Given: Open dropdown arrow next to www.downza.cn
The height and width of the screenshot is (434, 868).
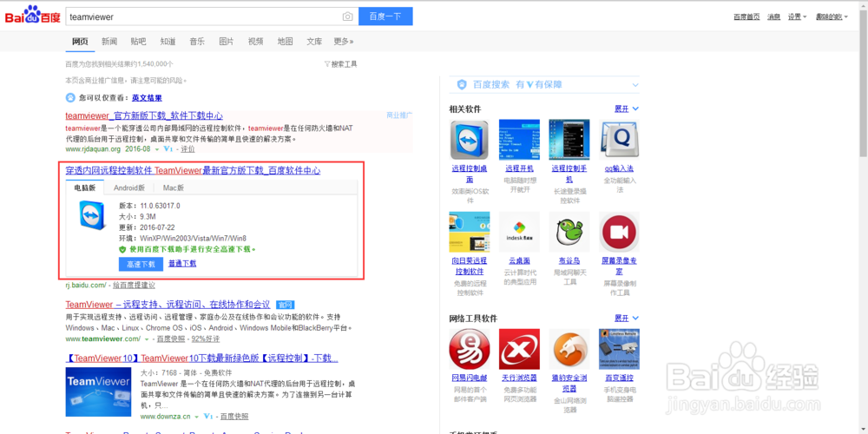Looking at the screenshot, I should coord(197,417).
